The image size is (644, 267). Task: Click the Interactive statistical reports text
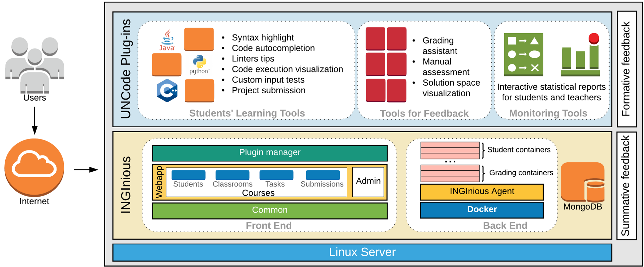551,92
